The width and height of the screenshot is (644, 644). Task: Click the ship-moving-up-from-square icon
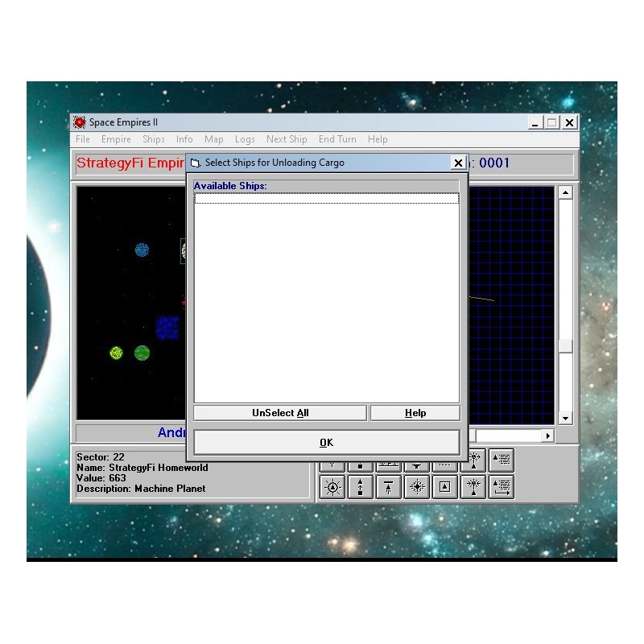tap(361, 487)
